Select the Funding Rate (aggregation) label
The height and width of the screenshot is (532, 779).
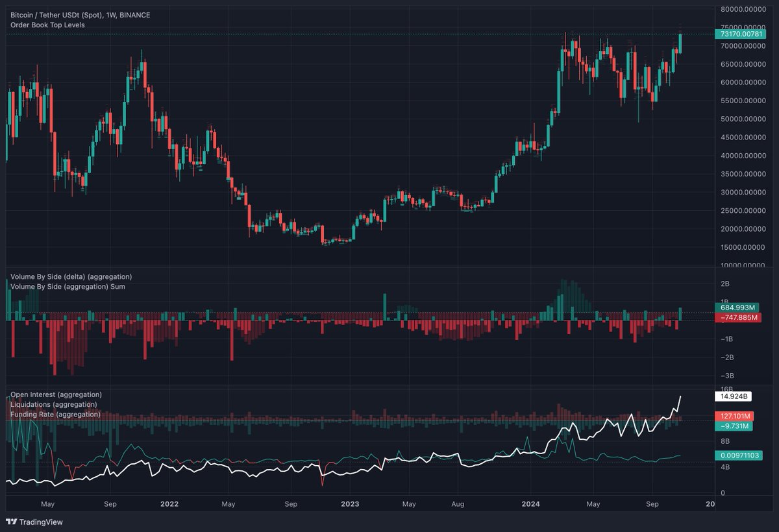[55, 414]
